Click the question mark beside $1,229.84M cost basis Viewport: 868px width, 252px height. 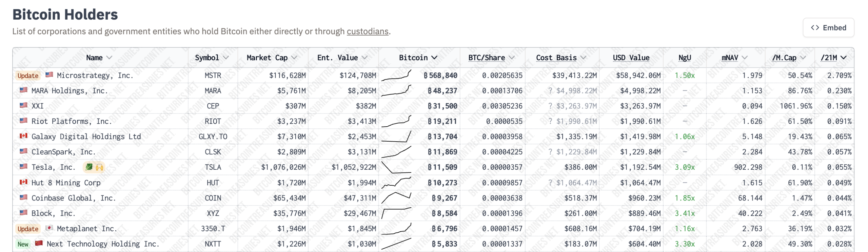[550, 152]
